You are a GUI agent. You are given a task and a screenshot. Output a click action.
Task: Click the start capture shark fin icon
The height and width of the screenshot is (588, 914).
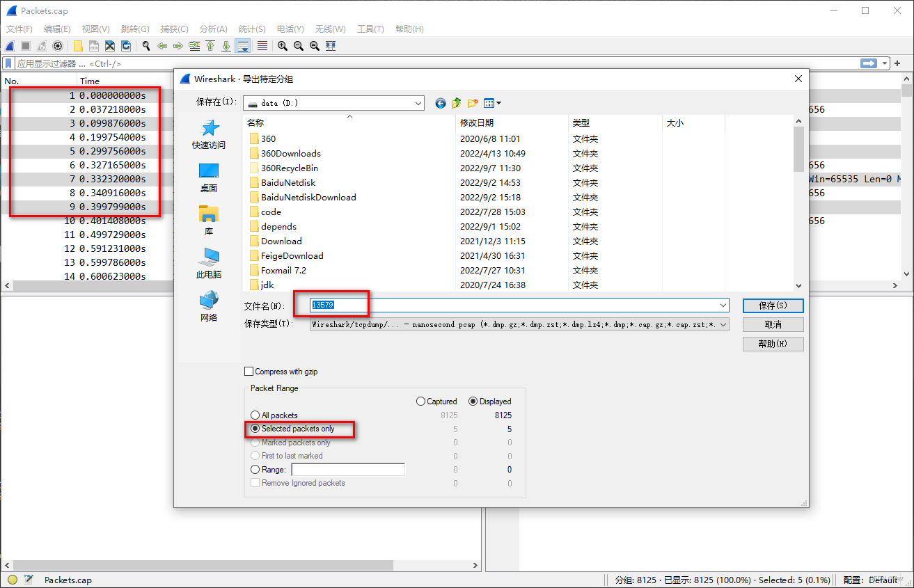click(10, 46)
